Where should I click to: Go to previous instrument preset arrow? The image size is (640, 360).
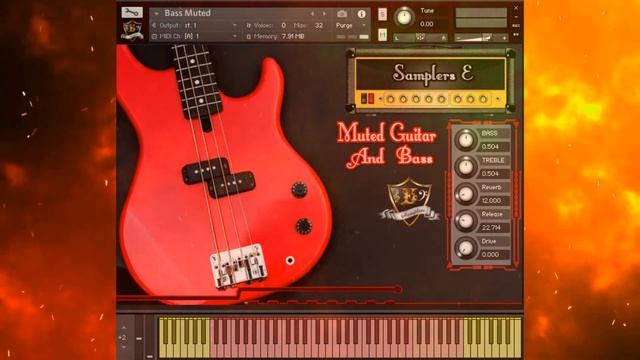[x=312, y=14]
